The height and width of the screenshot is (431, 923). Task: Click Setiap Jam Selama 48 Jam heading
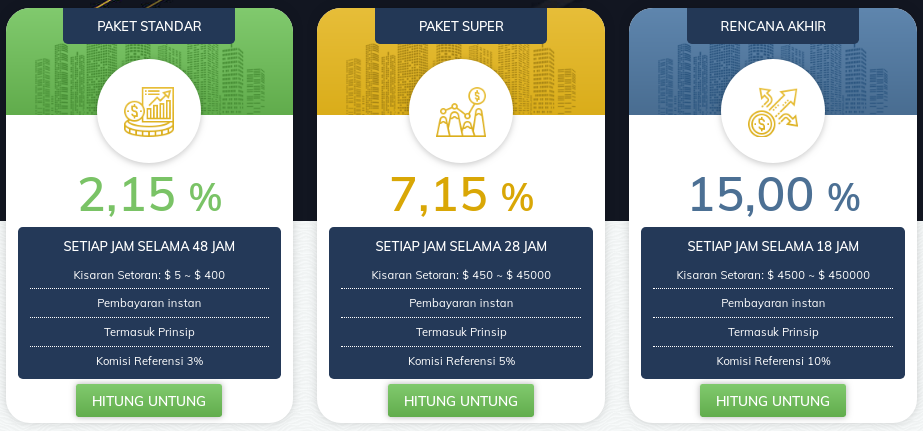(x=149, y=246)
